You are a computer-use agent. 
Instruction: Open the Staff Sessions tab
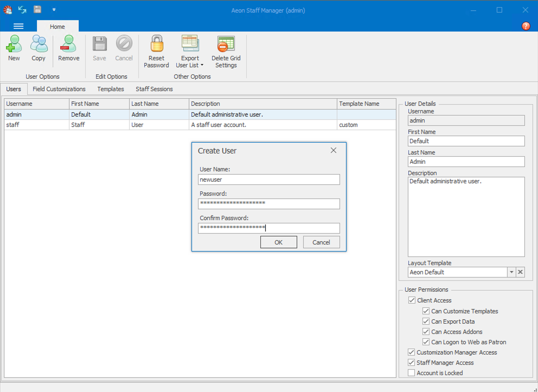coord(154,89)
